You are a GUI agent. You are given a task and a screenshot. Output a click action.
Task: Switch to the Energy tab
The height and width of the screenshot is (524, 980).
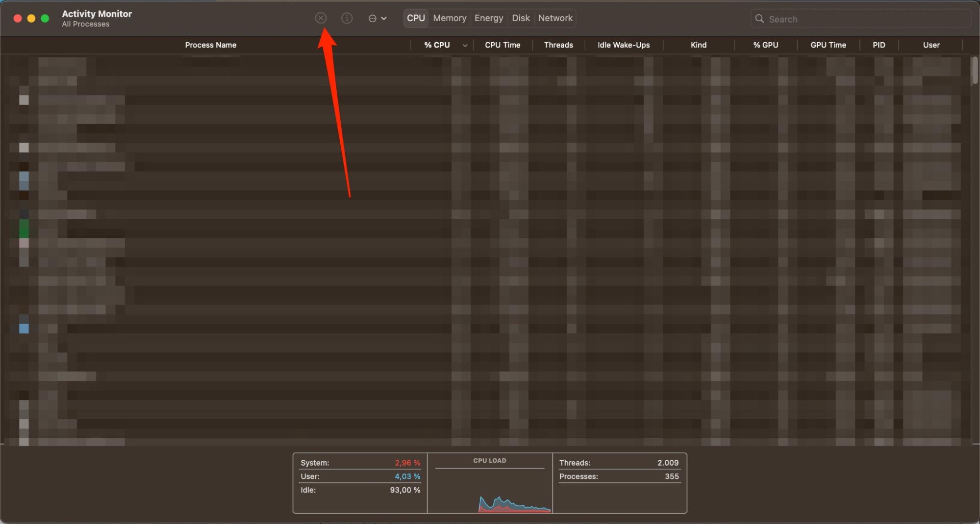[489, 18]
